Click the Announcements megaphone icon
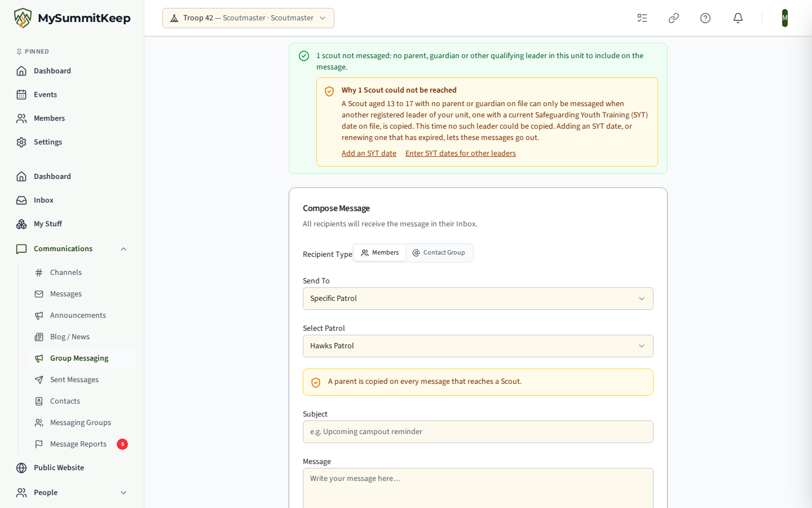The height and width of the screenshot is (508, 812). pyautogui.click(x=39, y=316)
